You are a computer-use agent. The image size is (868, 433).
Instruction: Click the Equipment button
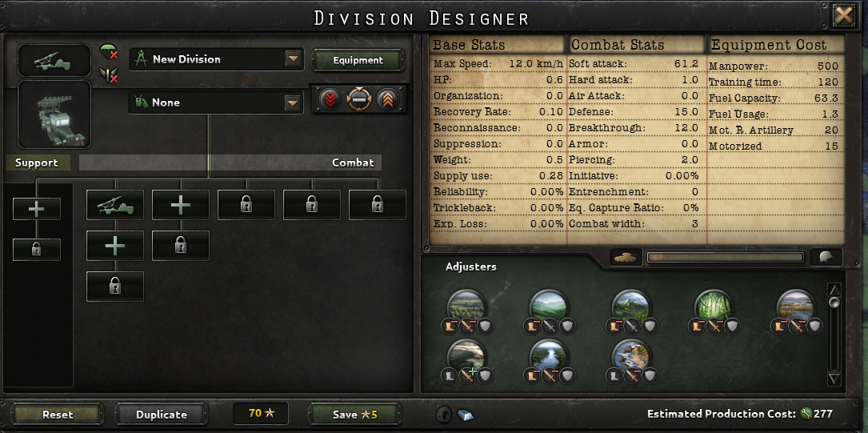point(358,60)
